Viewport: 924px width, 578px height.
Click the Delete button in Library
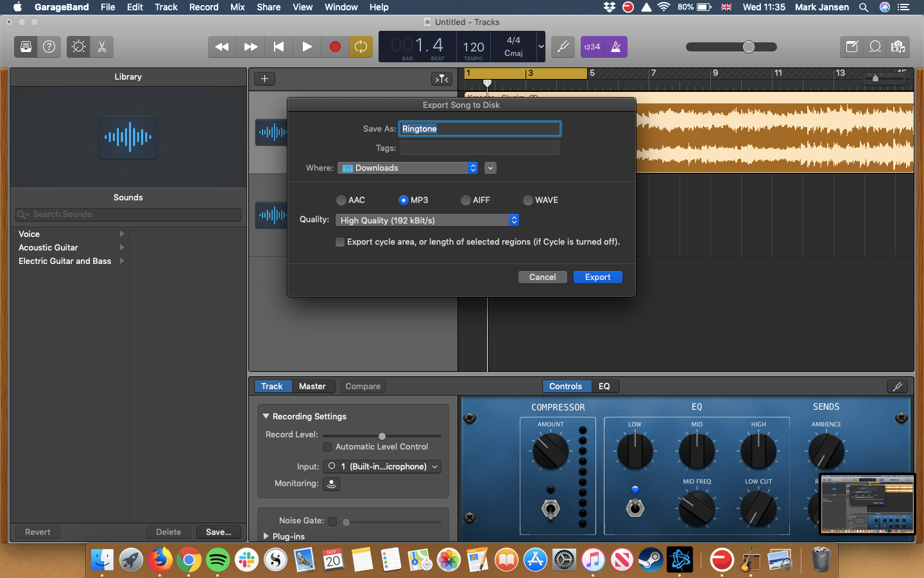coord(169,532)
